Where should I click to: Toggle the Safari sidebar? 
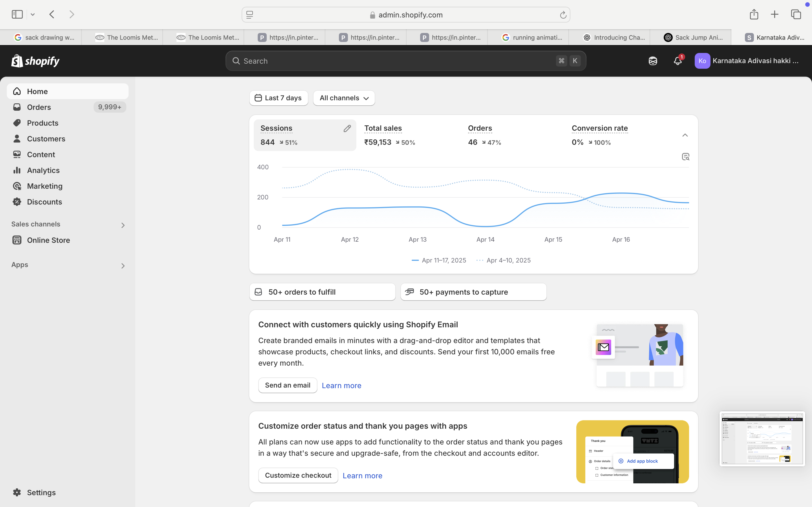pos(17,14)
